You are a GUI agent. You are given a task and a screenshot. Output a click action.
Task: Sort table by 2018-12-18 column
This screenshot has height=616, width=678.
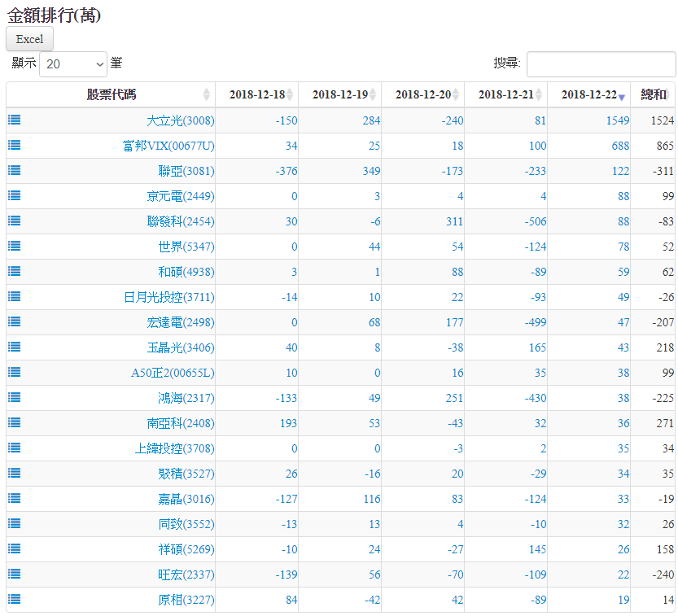(256, 95)
